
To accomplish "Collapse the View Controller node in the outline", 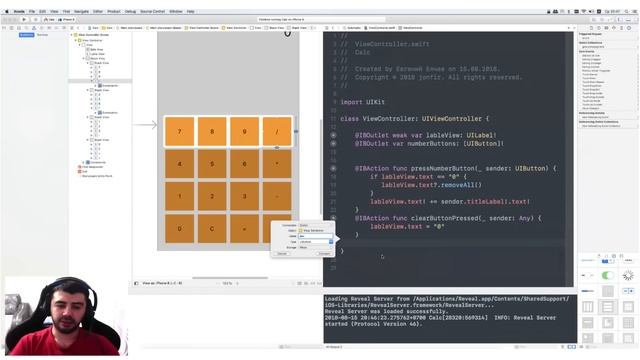I will (76, 40).
